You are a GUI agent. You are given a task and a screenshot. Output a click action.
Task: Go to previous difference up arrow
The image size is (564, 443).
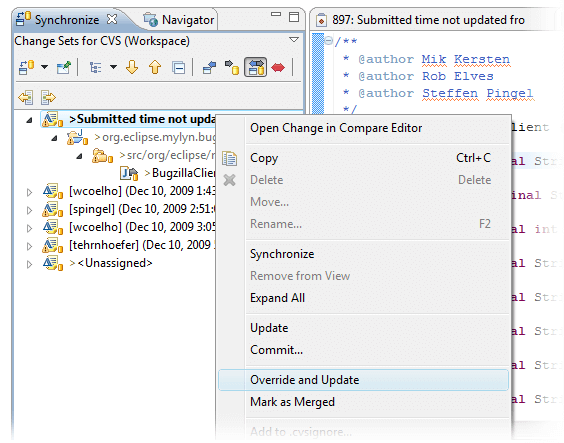tap(155, 67)
